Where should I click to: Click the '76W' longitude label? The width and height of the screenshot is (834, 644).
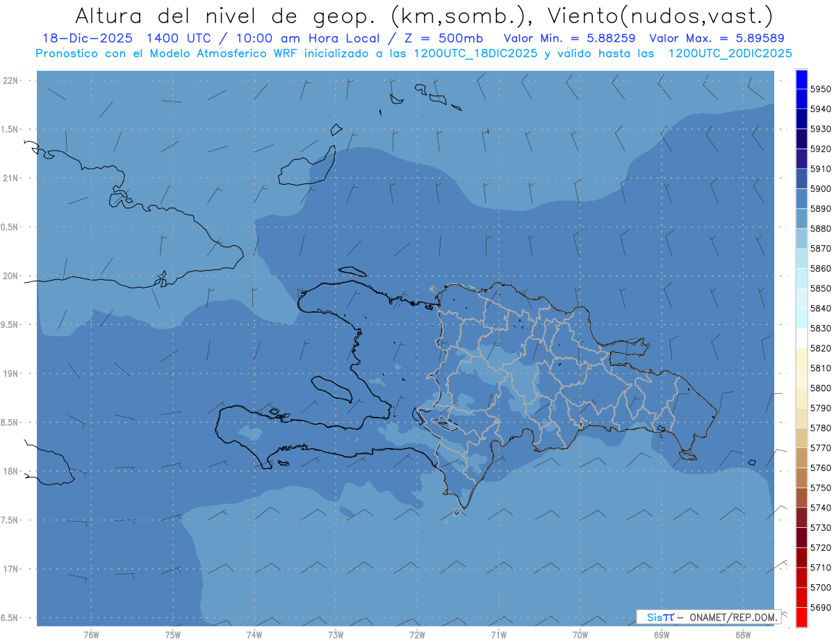91,634
